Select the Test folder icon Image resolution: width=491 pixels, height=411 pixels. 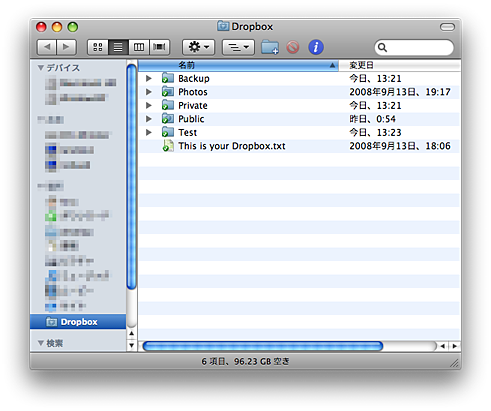[168, 132]
